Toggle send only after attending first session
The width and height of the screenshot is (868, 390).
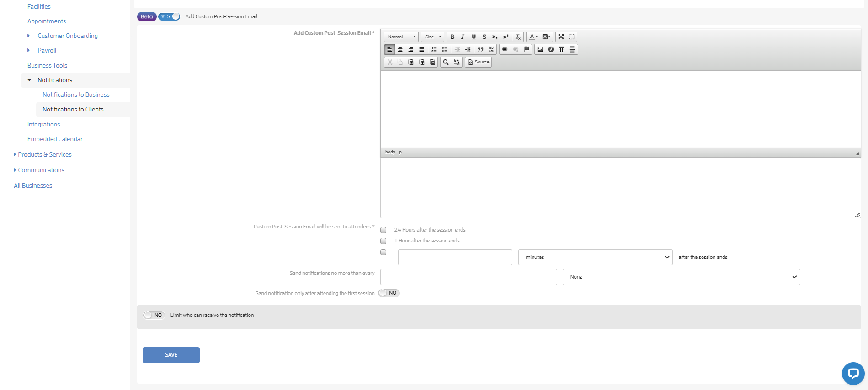pyautogui.click(x=389, y=293)
